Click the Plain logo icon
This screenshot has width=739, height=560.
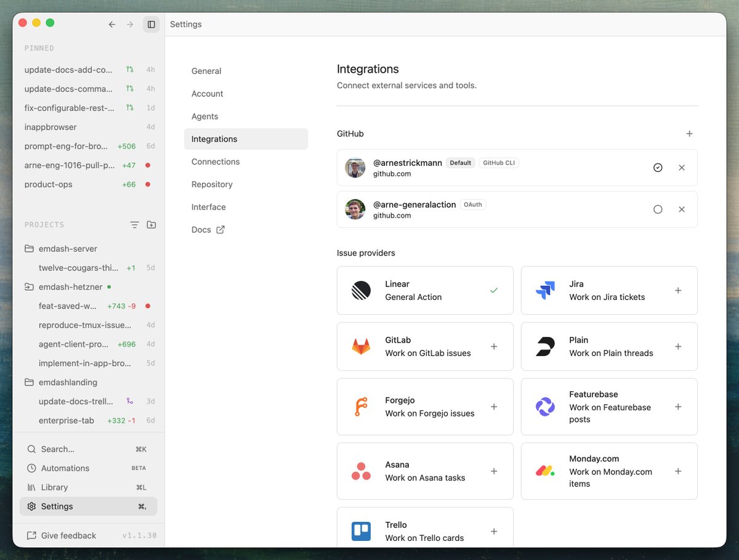coord(545,346)
